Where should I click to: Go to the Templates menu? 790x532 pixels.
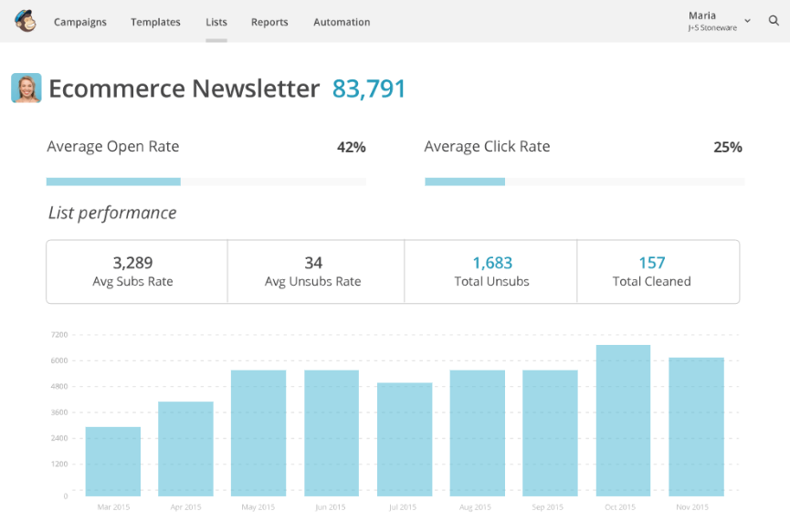click(x=155, y=22)
